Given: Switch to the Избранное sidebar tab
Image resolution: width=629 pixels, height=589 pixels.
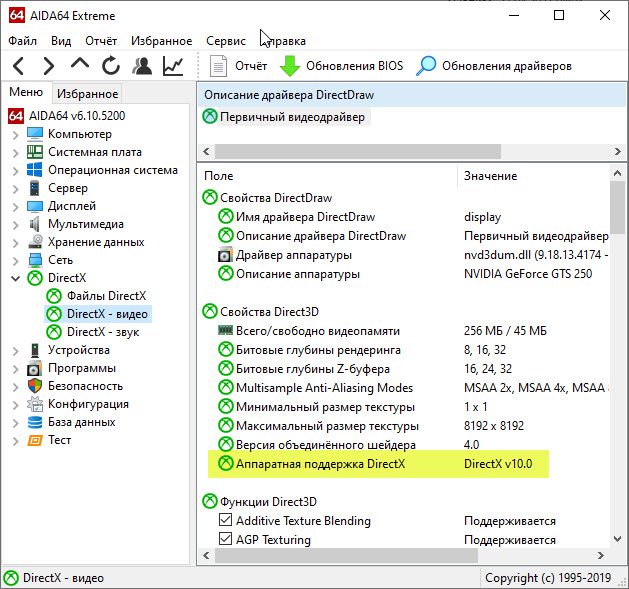Looking at the screenshot, I should tap(87, 94).
